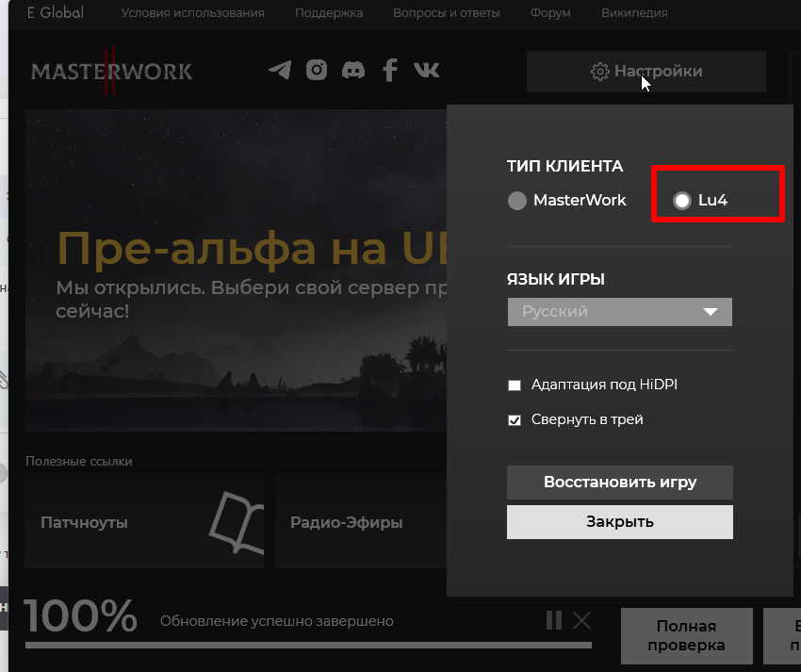Open the Discord social link

point(353,70)
